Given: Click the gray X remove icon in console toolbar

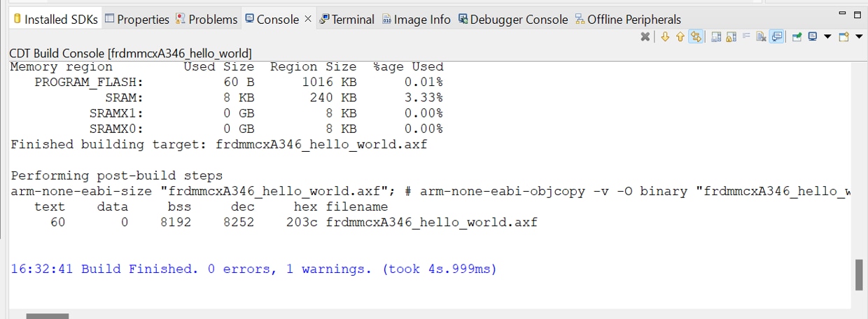Looking at the screenshot, I should pos(645,37).
